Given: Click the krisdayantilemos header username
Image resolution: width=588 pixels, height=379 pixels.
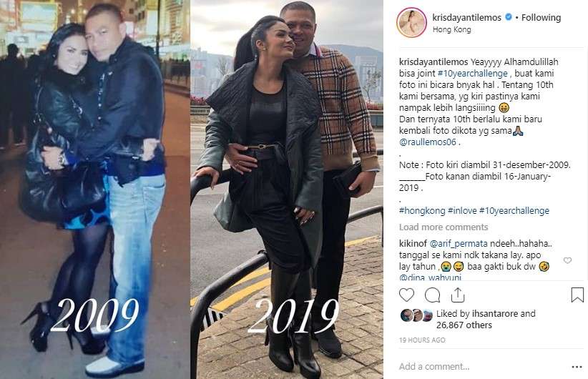Looking at the screenshot, I should pyautogui.click(x=466, y=17).
